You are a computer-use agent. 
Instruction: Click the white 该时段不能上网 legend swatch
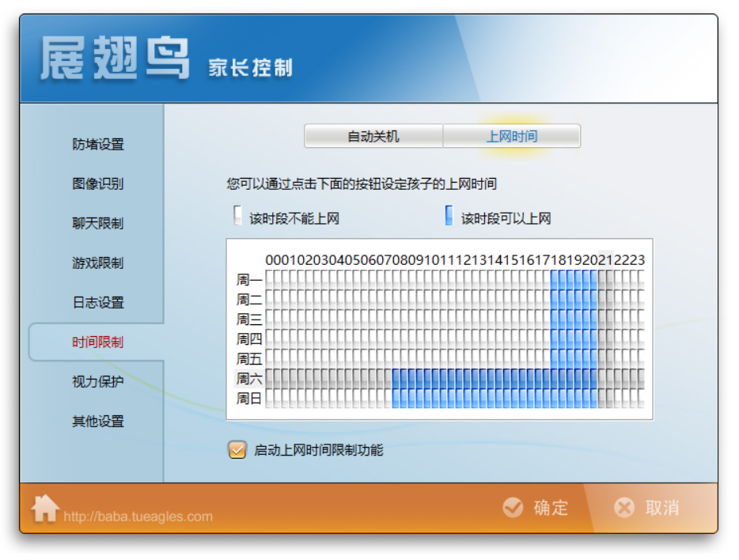(237, 216)
